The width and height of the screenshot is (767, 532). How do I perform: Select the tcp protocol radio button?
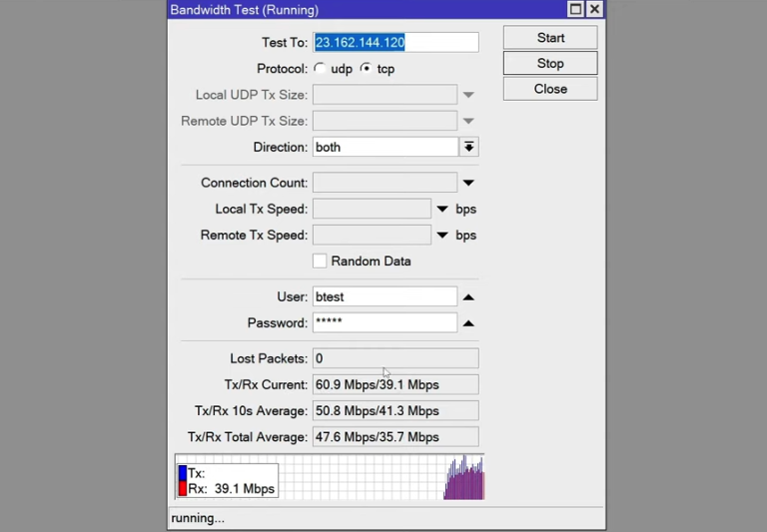(x=366, y=69)
